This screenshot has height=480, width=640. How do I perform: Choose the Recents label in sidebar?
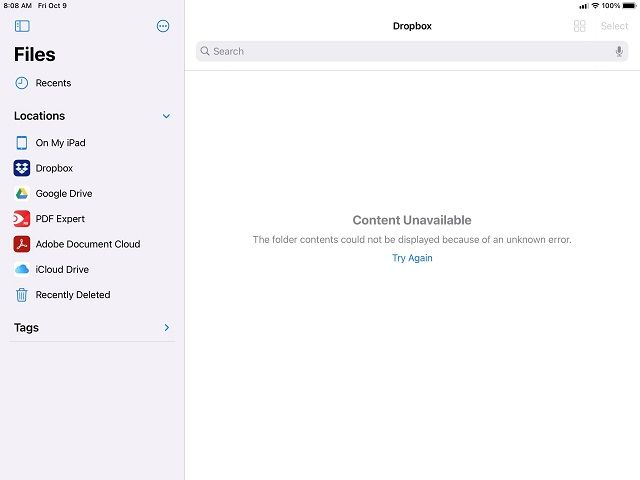coord(53,83)
